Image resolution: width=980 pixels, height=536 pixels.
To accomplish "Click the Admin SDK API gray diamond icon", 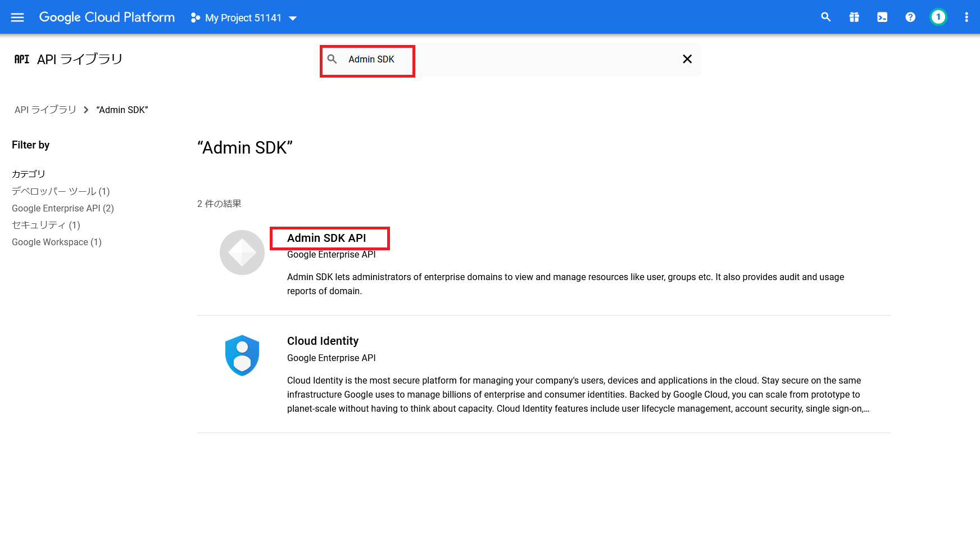I will click(242, 253).
